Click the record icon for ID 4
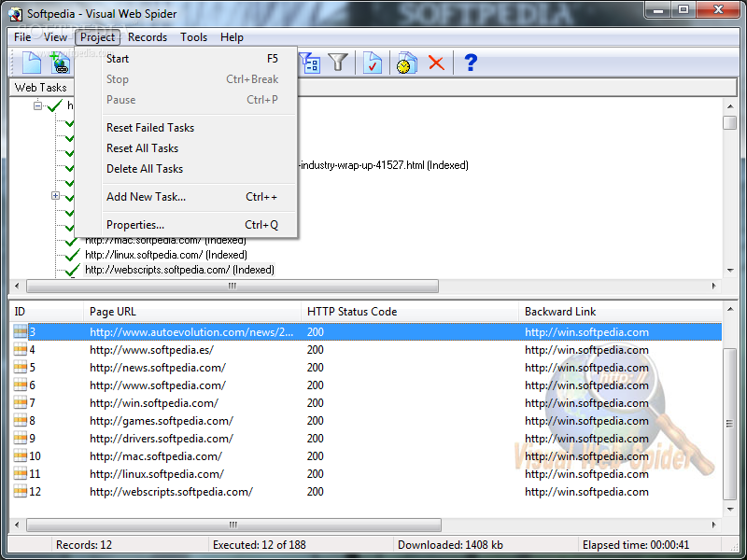The image size is (747, 560). click(x=20, y=349)
